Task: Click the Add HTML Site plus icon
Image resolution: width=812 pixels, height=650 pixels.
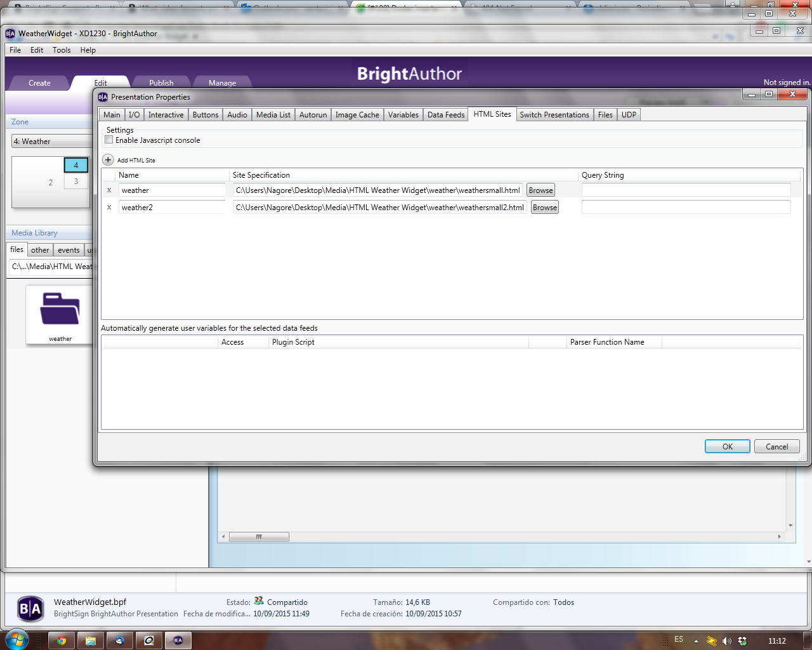Action: (x=108, y=160)
